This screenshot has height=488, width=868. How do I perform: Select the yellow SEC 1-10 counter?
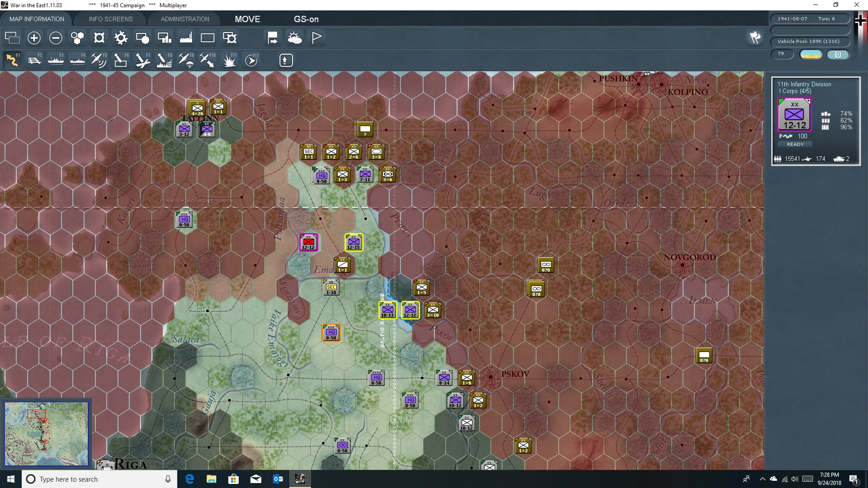(331, 288)
